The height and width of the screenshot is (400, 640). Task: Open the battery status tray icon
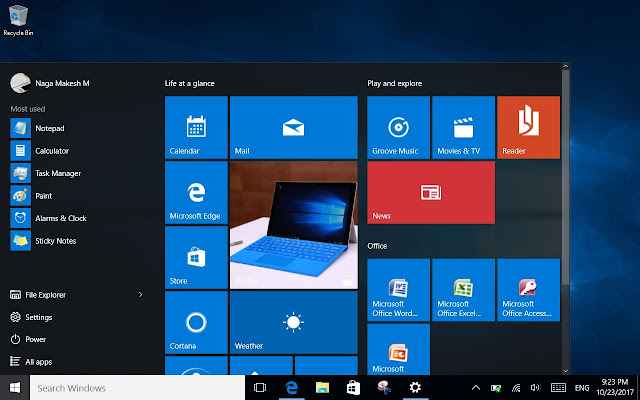496,388
